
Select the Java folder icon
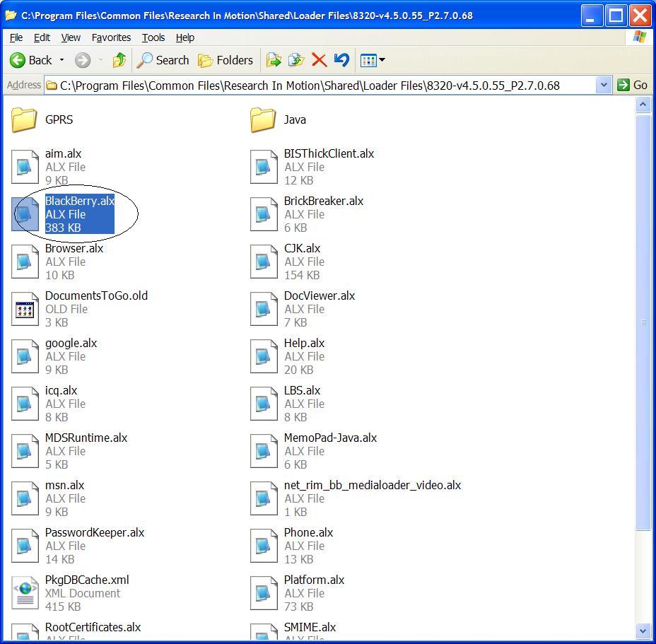click(x=263, y=119)
